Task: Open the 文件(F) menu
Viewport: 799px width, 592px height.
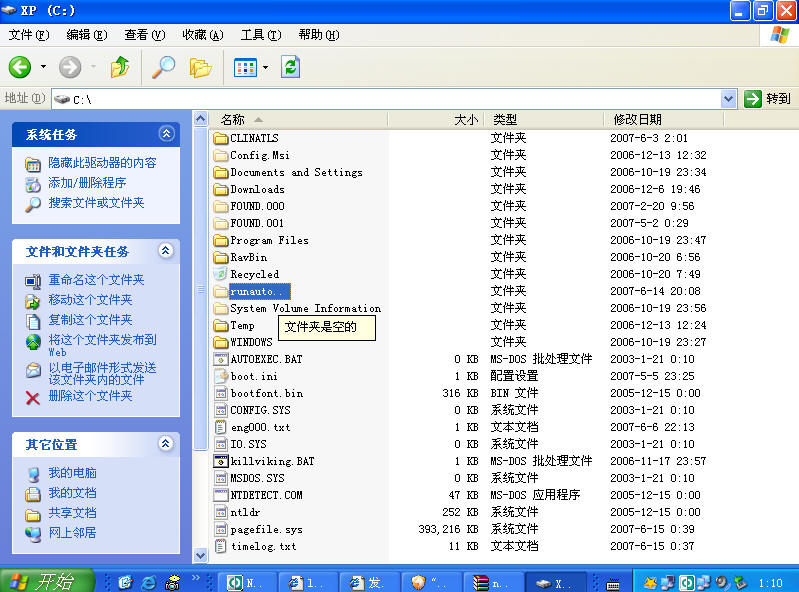Action: click(x=29, y=35)
